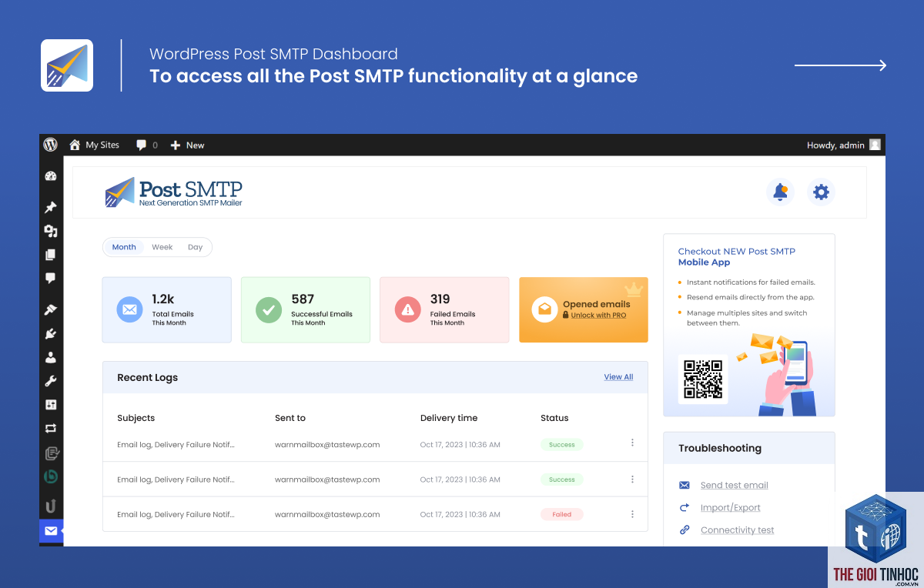This screenshot has width=924, height=588.
Task: Click the Troubleshooting heading
Action: [720, 448]
